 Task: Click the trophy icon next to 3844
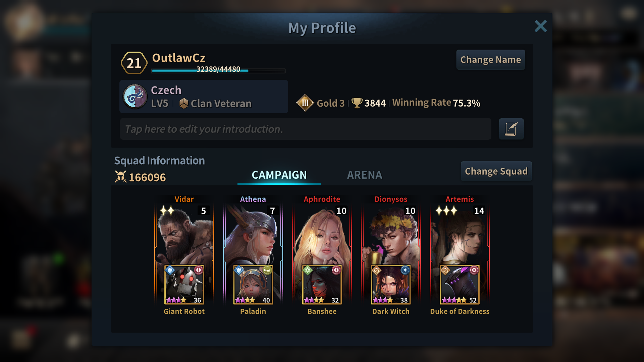pyautogui.click(x=357, y=103)
